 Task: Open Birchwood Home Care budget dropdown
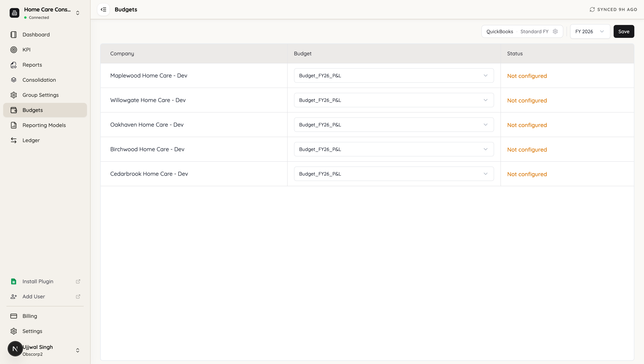click(394, 149)
